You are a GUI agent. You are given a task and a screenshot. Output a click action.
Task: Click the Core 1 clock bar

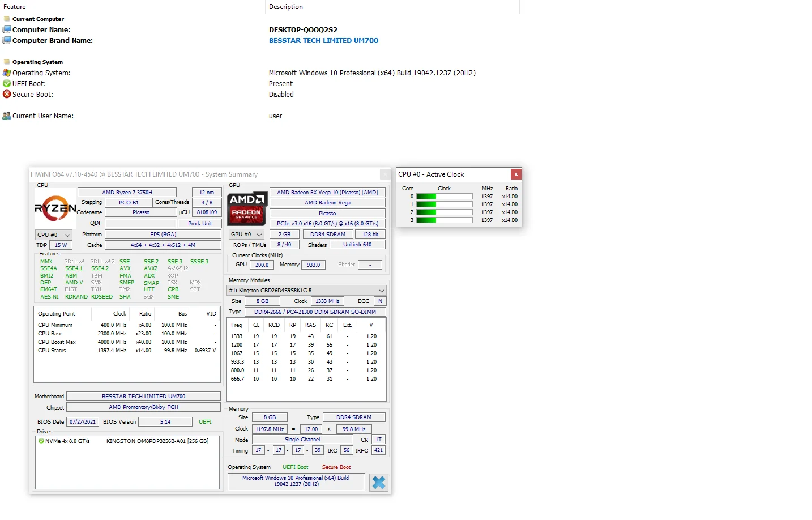click(x=445, y=204)
